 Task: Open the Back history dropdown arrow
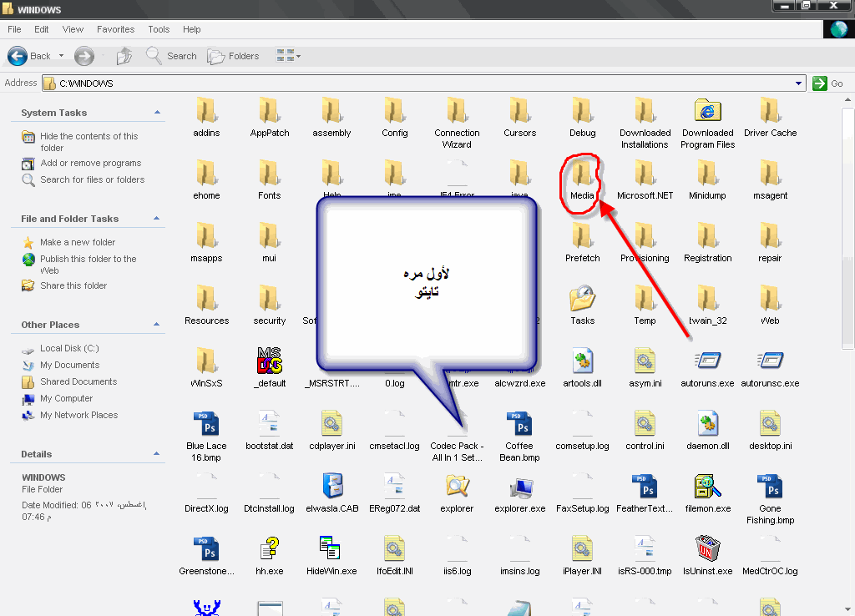click(61, 56)
